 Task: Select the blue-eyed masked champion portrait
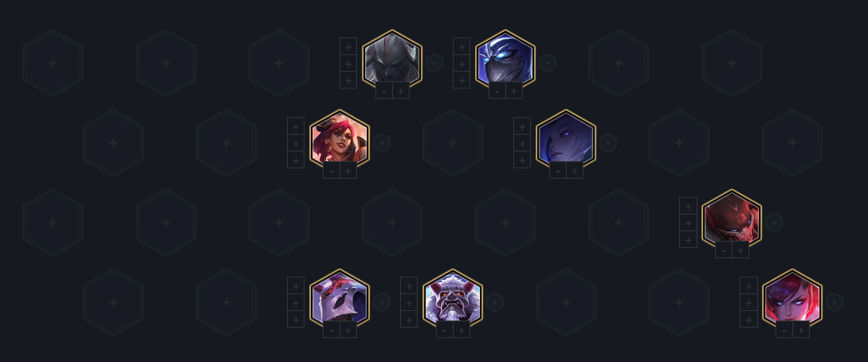pyautogui.click(x=505, y=60)
